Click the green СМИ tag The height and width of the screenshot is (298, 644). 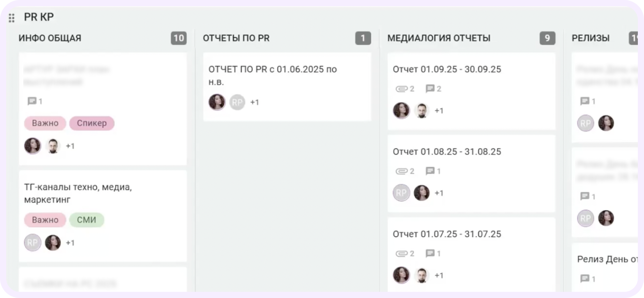(x=86, y=220)
